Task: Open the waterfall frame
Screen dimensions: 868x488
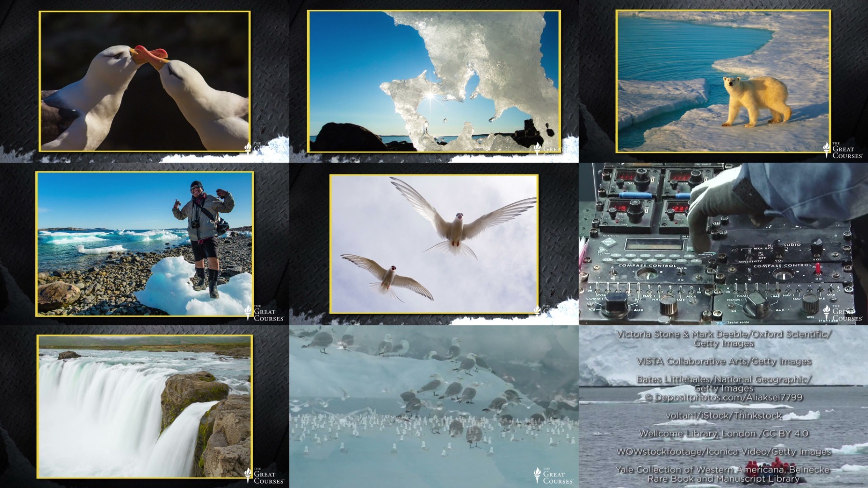Action: tap(145, 406)
